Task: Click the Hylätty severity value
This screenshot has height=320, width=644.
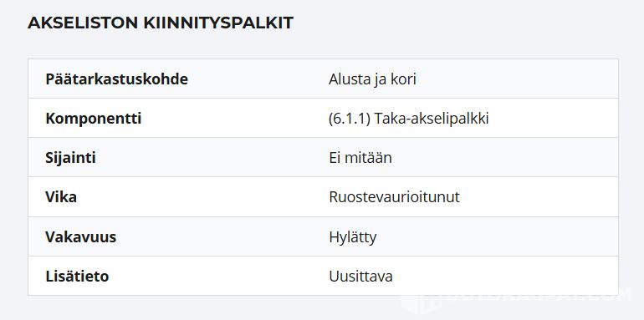Action: [352, 237]
